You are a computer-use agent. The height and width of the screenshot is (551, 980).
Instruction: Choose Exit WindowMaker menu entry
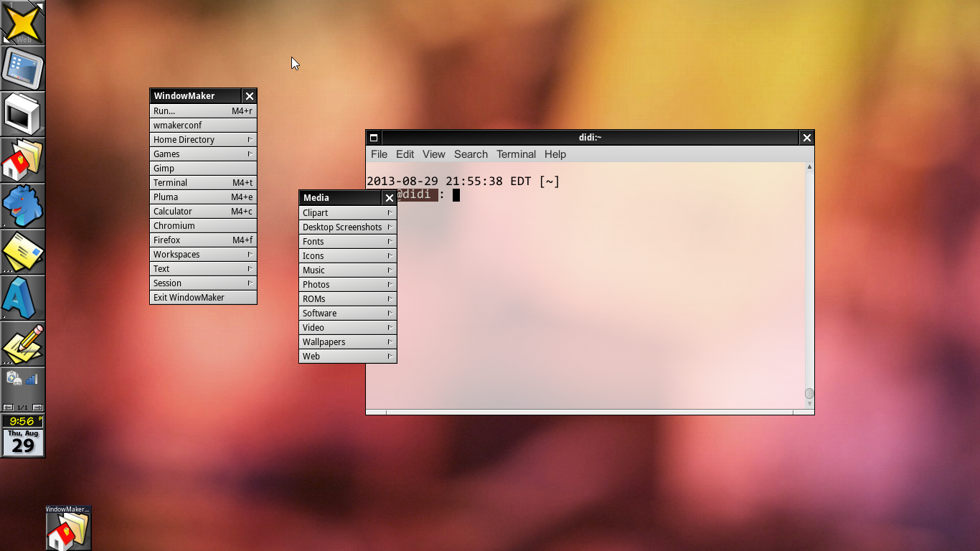[203, 298]
